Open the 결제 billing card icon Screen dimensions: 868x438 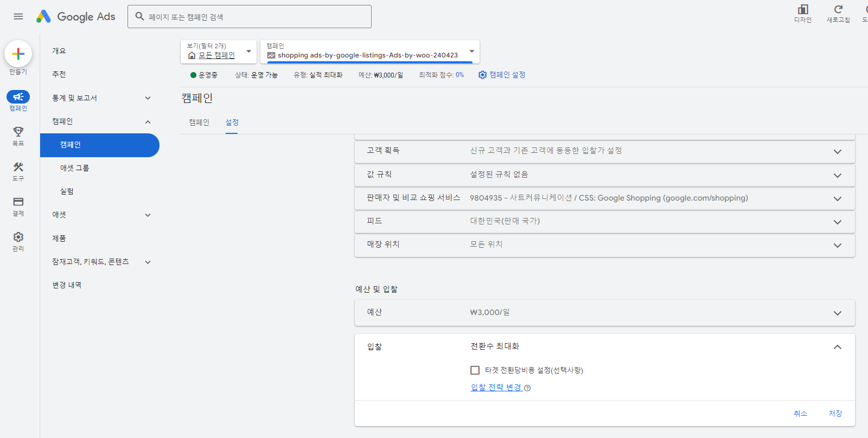coord(18,202)
